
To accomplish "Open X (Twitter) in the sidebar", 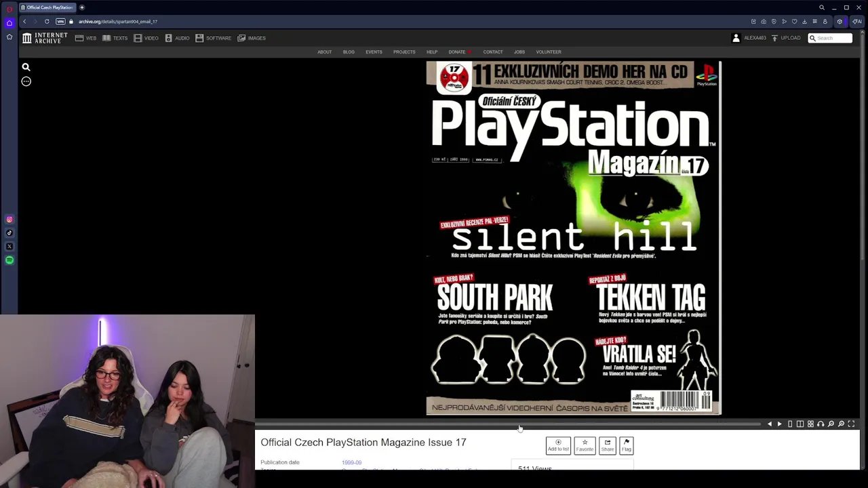I will 9,247.
